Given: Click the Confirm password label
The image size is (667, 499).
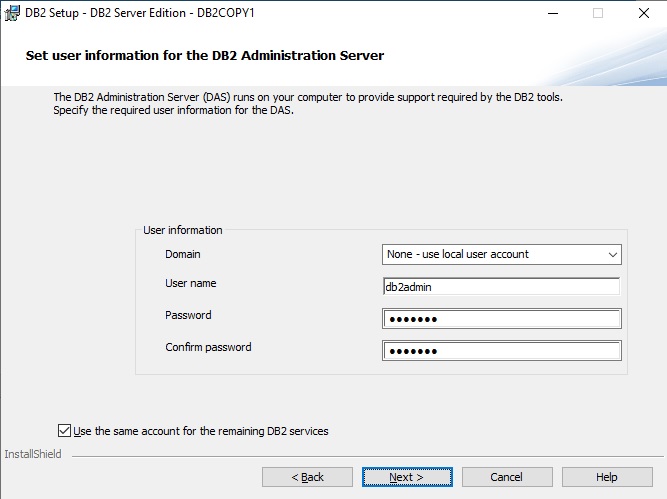Looking at the screenshot, I should 208,347.
